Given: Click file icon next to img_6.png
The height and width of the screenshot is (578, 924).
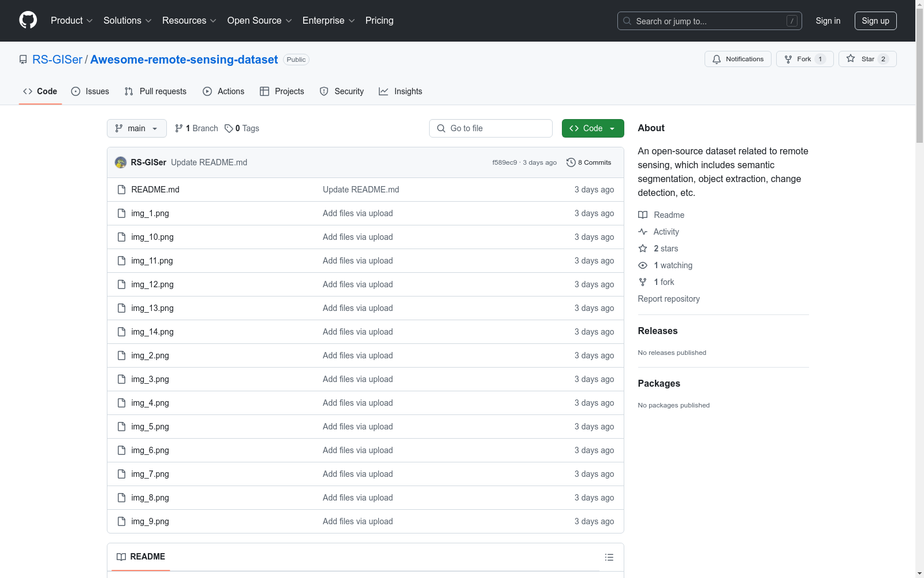Looking at the screenshot, I should (121, 450).
